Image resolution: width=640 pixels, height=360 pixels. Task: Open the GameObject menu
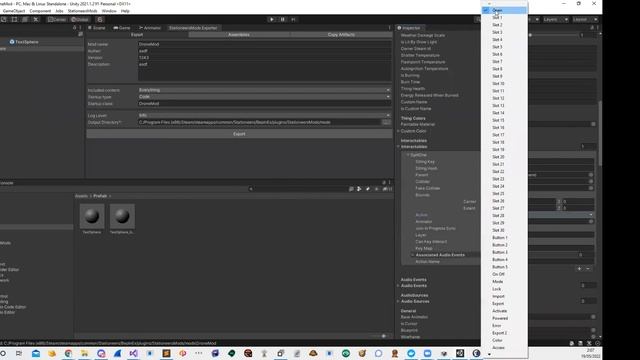pos(13,11)
